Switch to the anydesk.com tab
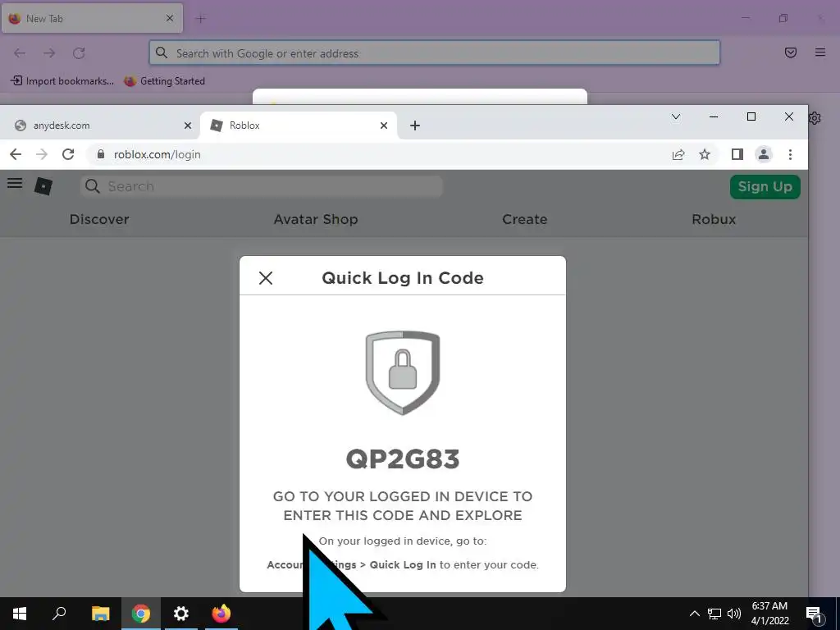The width and height of the screenshot is (840, 630). click(101, 126)
